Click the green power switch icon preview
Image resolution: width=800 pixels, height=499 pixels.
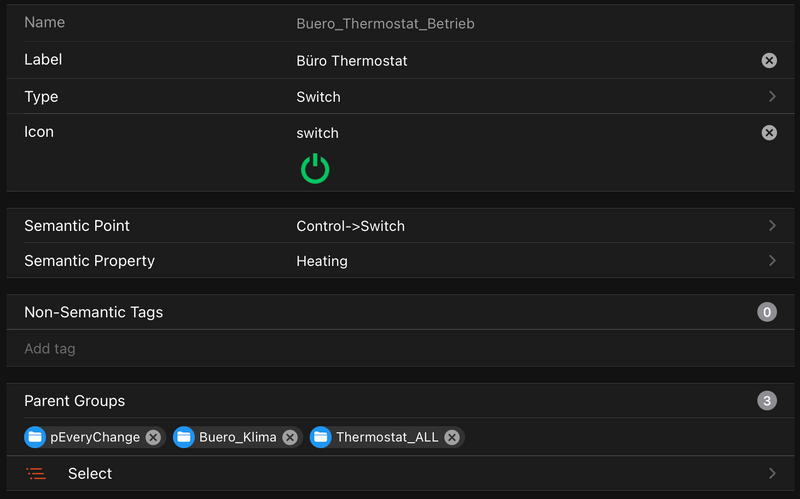tap(315, 168)
